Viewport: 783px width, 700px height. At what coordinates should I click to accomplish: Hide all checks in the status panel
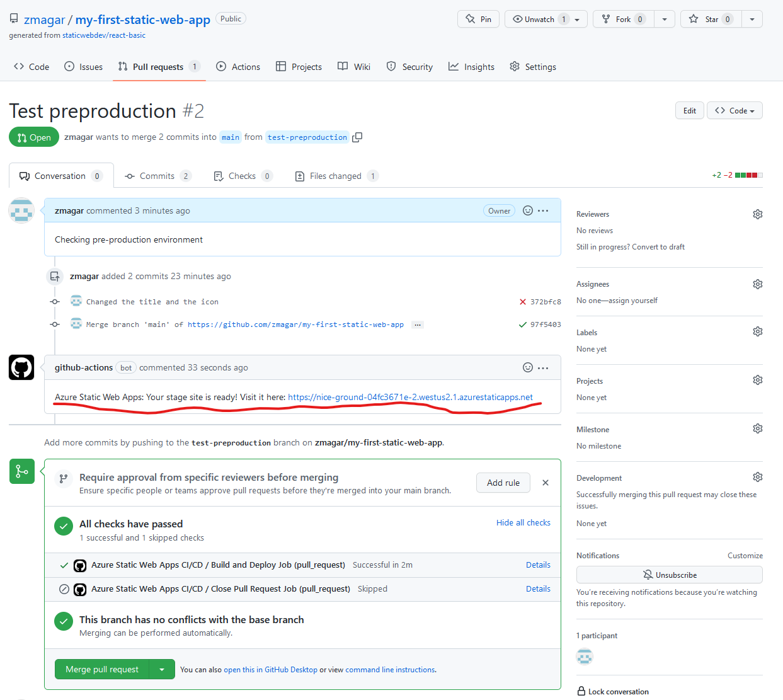(x=523, y=522)
